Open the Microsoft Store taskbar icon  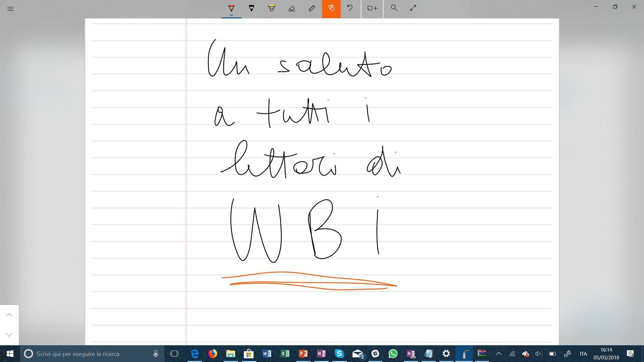pos(249,354)
